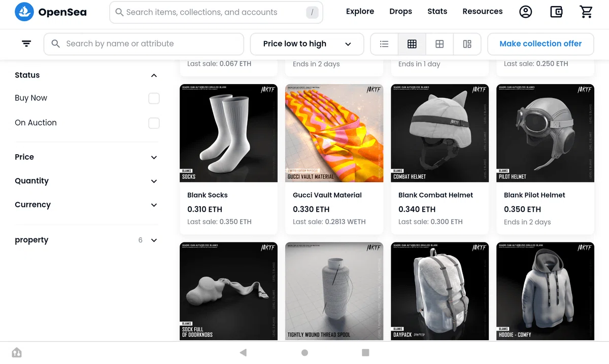Click the 0.310 ETH price
609x364 pixels.
(205, 209)
